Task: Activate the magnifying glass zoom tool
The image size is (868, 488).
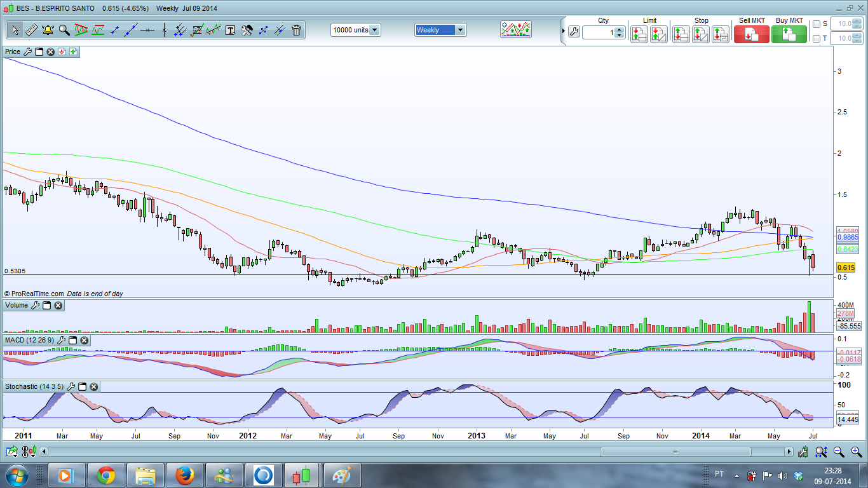Action: (64, 30)
